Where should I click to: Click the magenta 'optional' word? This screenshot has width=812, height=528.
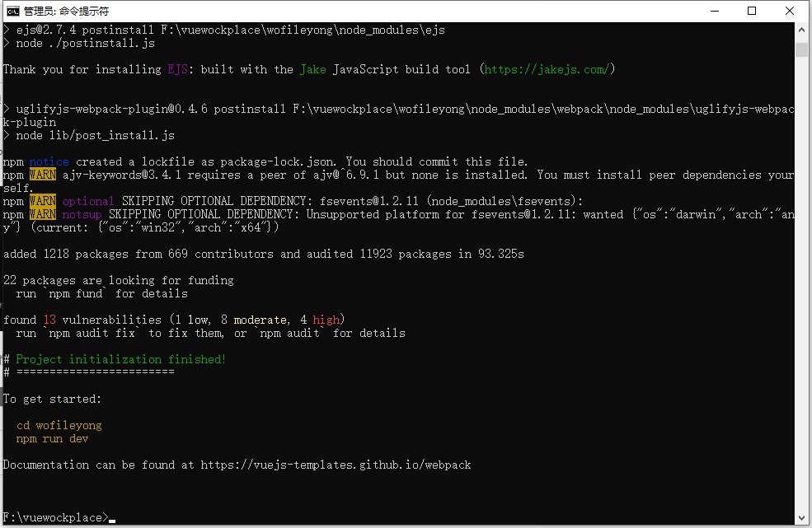[88, 201]
